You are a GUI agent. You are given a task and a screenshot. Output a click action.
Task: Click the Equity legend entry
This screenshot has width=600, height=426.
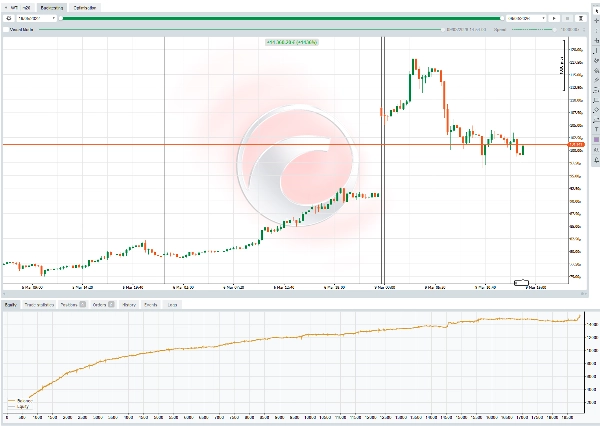tap(18, 406)
